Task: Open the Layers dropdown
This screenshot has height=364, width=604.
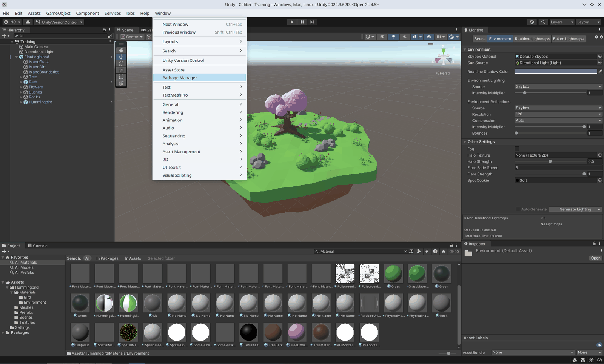Action: click(562, 22)
